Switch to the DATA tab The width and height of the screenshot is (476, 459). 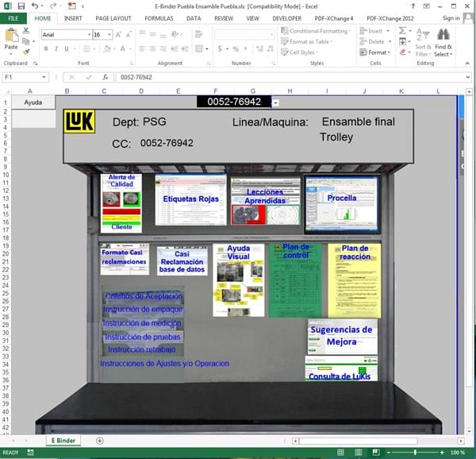(194, 18)
